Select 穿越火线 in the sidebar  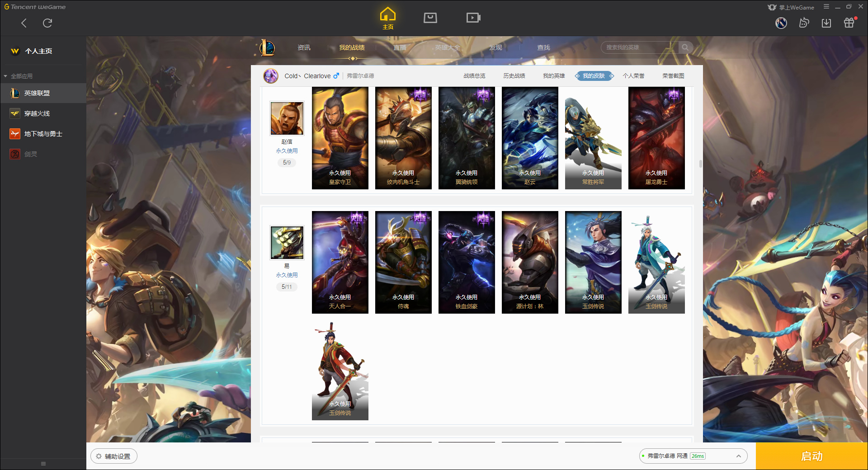click(x=43, y=113)
